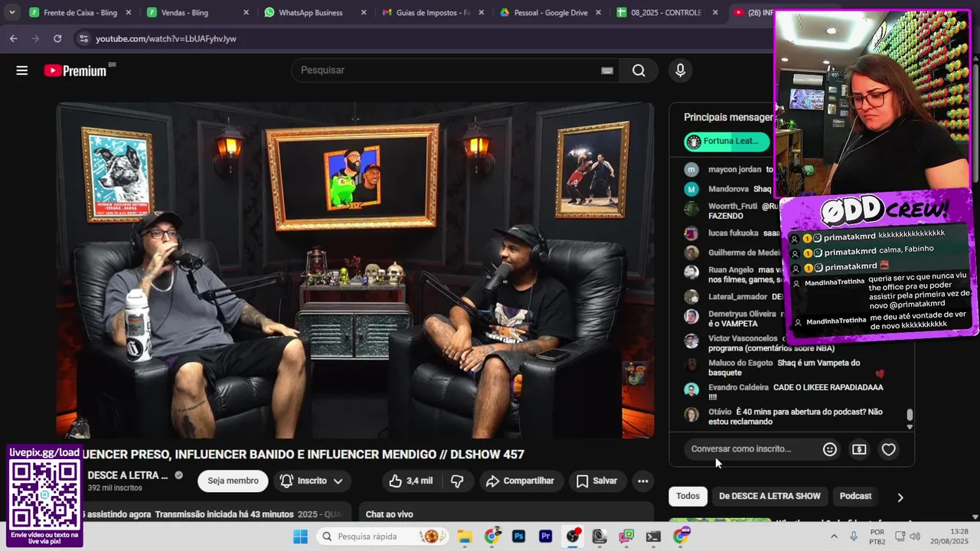Click the browser address bar URL
980x551 pixels.
(166, 38)
